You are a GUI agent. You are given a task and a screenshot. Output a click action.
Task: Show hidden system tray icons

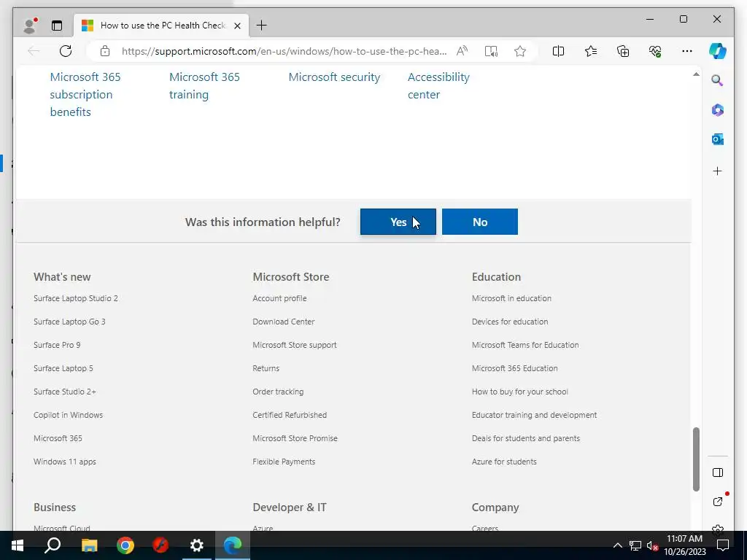pos(617,545)
